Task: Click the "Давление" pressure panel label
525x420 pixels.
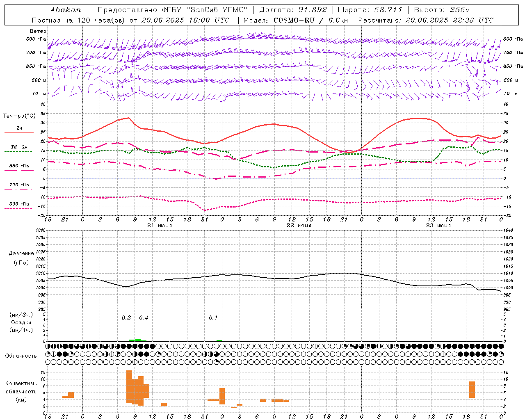Action: (21, 253)
